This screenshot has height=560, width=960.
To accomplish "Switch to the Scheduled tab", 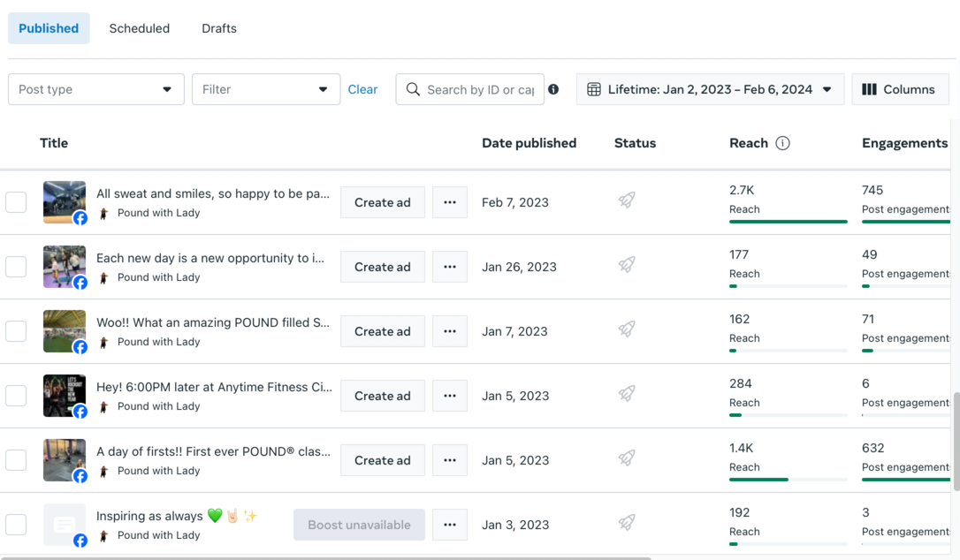I will [x=140, y=28].
